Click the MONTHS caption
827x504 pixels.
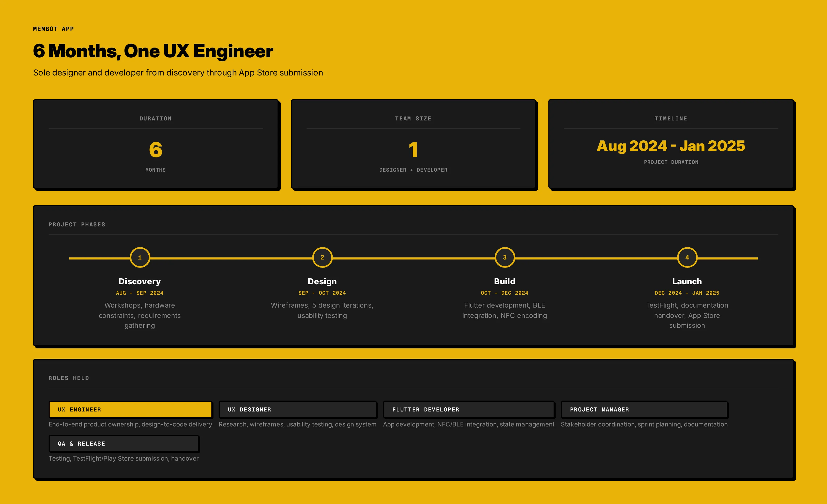(x=155, y=170)
